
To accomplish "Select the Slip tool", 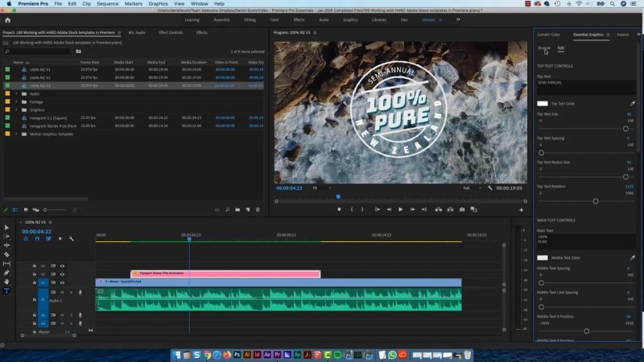I will click(6, 264).
